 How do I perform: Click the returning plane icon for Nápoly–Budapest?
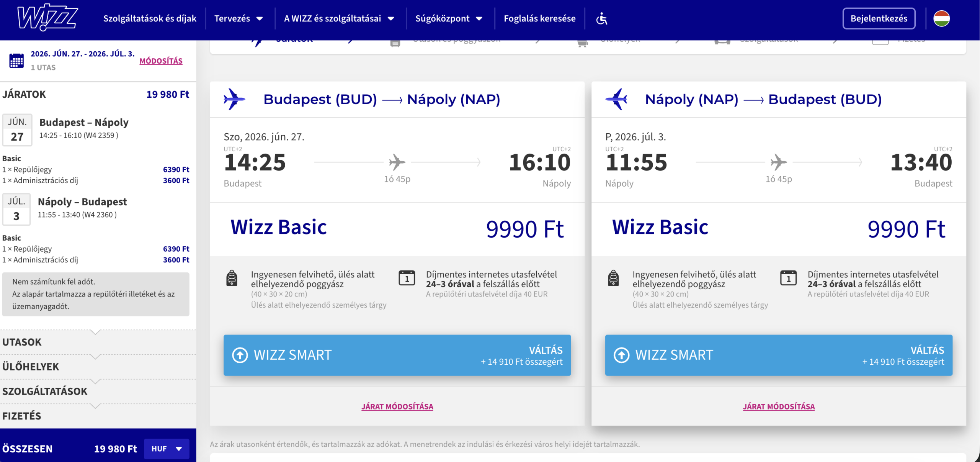click(616, 99)
